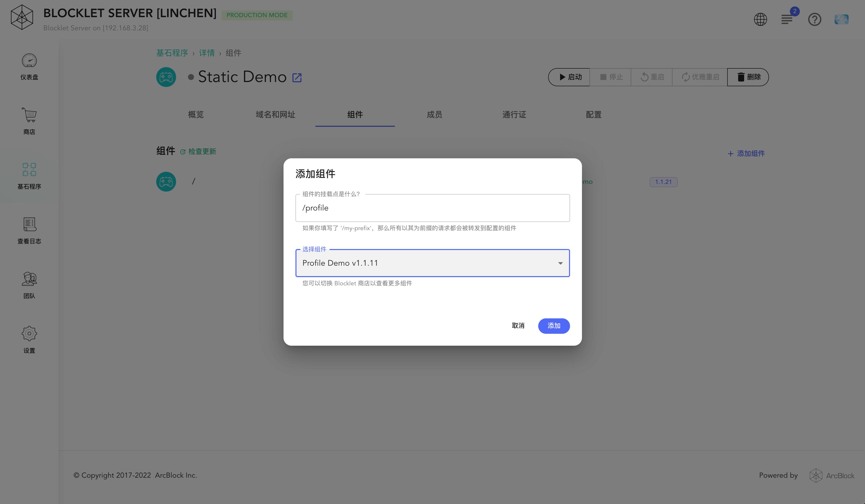Focus the mount point field containing /profile
Image resolution: width=865 pixels, height=504 pixels.
click(432, 208)
